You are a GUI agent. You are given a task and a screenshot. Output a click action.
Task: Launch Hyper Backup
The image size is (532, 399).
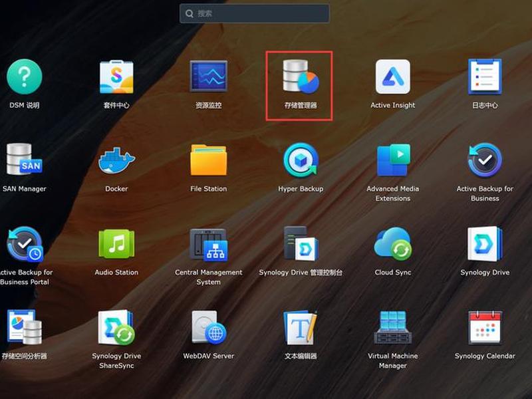point(301,160)
